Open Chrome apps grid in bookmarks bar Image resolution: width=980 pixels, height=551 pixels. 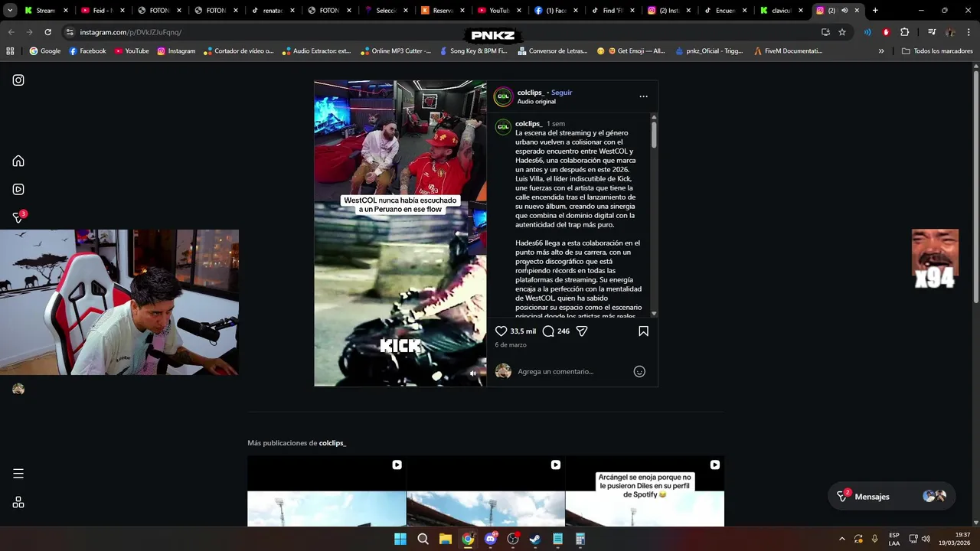coord(10,51)
